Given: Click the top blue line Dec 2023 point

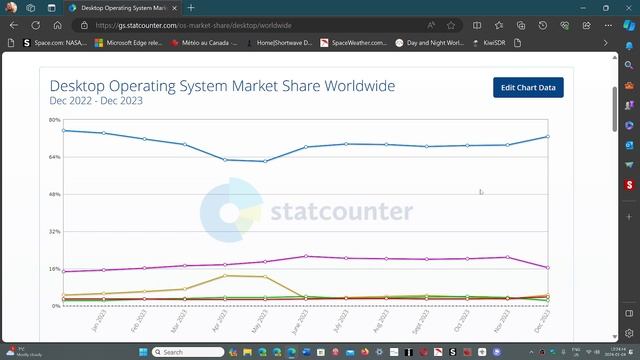Looking at the screenshot, I should pos(548,136).
